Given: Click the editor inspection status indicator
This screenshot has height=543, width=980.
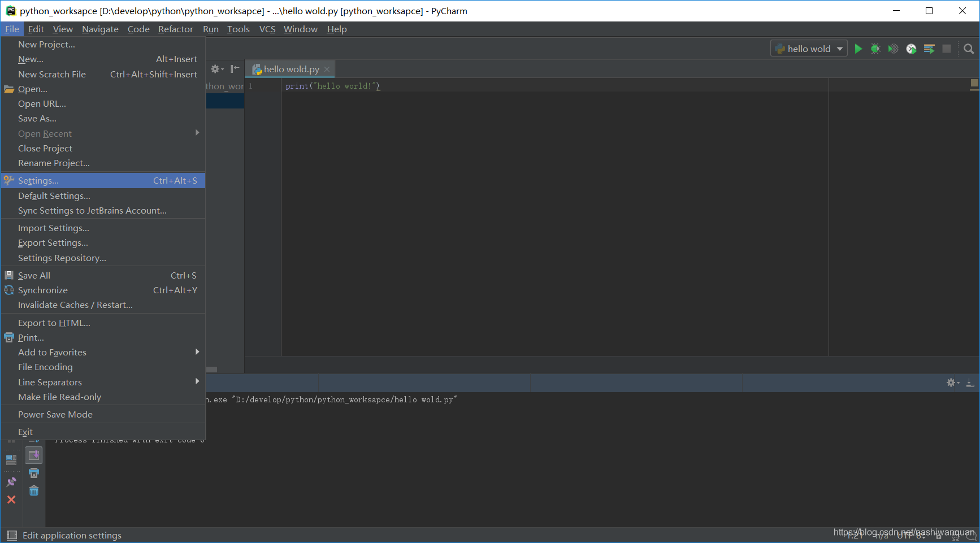Looking at the screenshot, I should click(x=974, y=84).
